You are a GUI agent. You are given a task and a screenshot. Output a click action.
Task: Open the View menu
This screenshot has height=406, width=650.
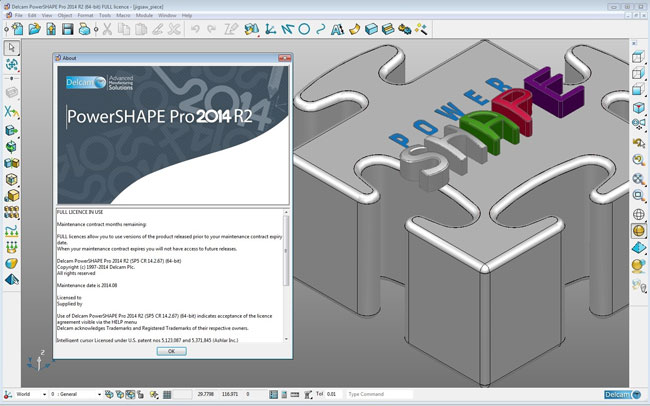pyautogui.click(x=47, y=15)
